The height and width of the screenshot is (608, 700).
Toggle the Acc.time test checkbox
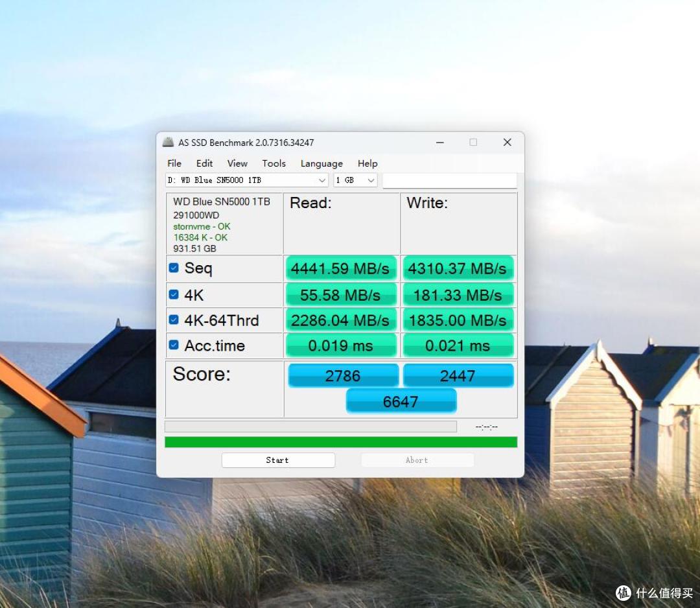coord(174,345)
